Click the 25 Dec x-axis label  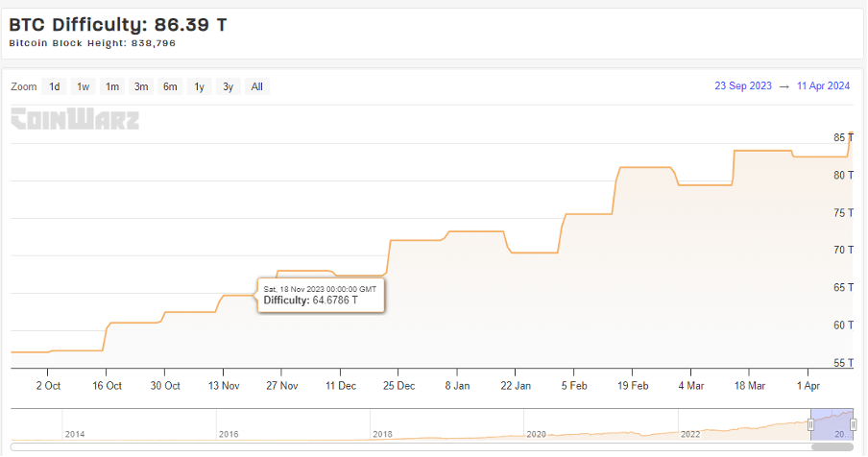[x=398, y=386]
